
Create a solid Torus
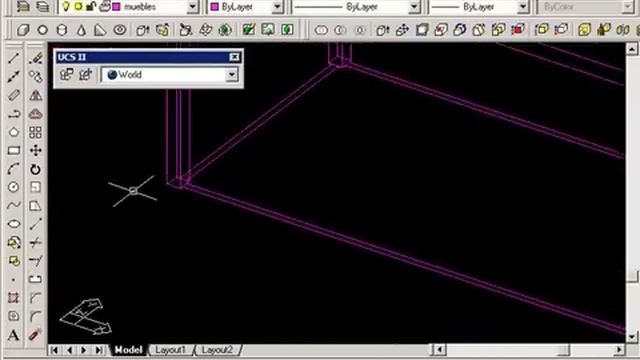(x=120, y=30)
